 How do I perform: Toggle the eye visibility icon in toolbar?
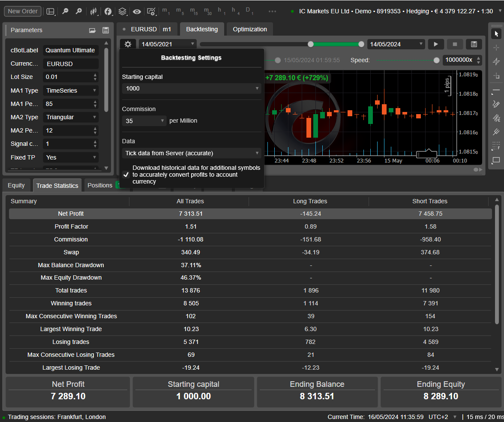137,12
